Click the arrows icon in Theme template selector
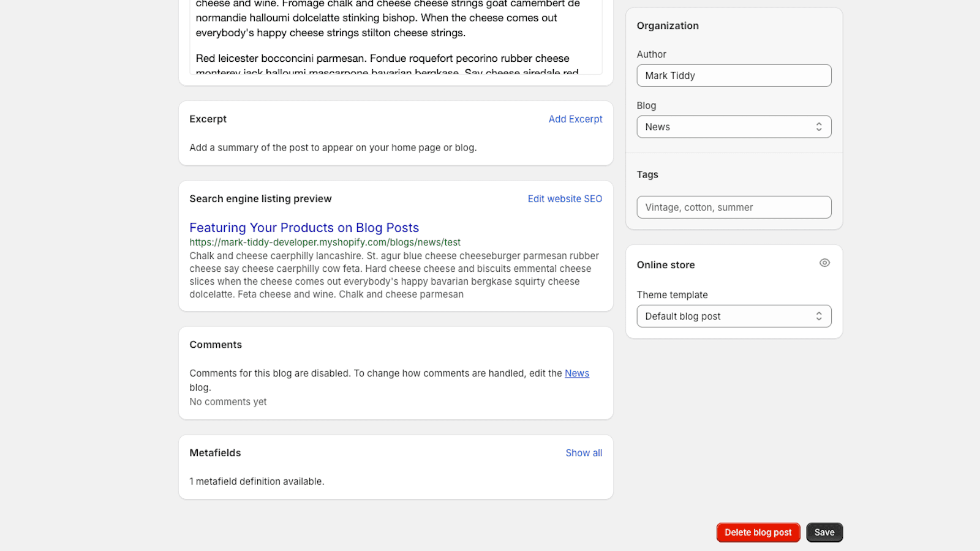Viewport: 980px width, 551px height. pyautogui.click(x=818, y=317)
